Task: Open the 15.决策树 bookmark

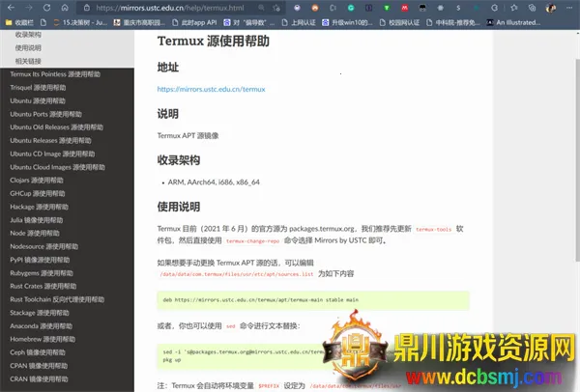Action: click(80, 22)
